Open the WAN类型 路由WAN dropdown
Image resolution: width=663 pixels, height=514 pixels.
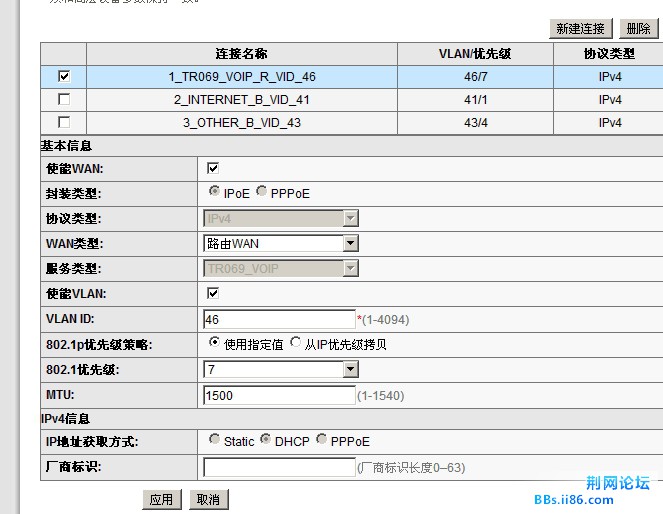[x=281, y=243]
